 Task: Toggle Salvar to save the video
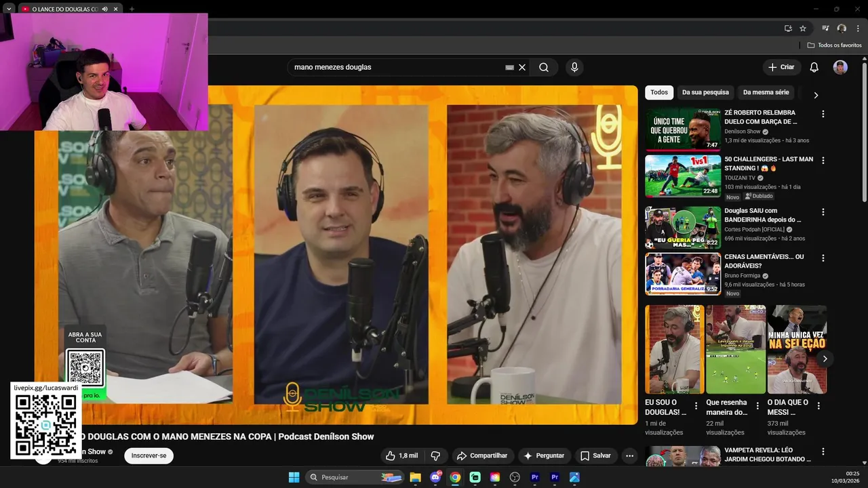pyautogui.click(x=595, y=455)
